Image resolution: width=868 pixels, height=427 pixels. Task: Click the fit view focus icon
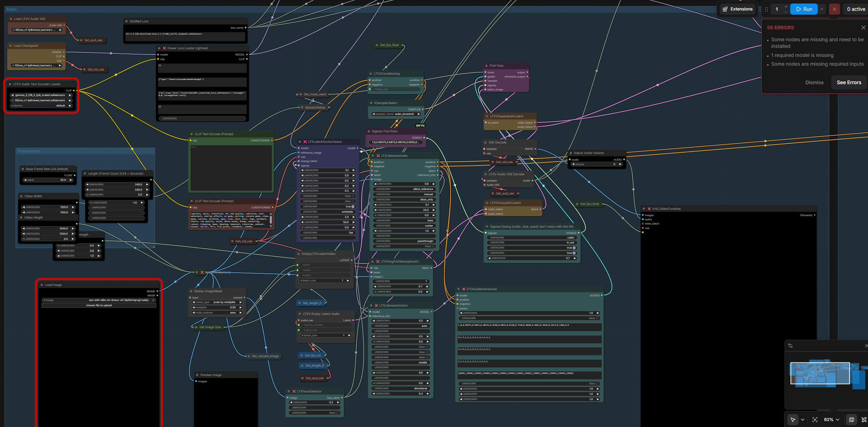click(815, 420)
